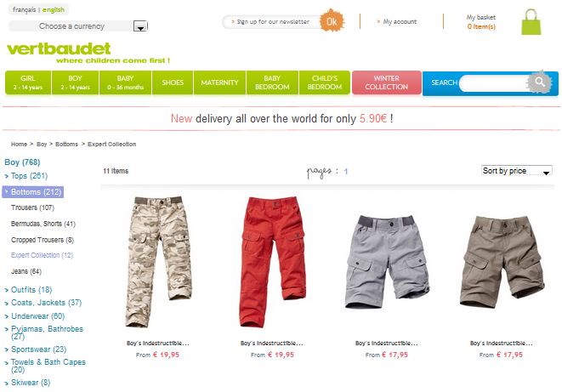Click the magnifying glass search icon
Image resolution: width=562 pixels, height=392 pixels.
[539, 82]
